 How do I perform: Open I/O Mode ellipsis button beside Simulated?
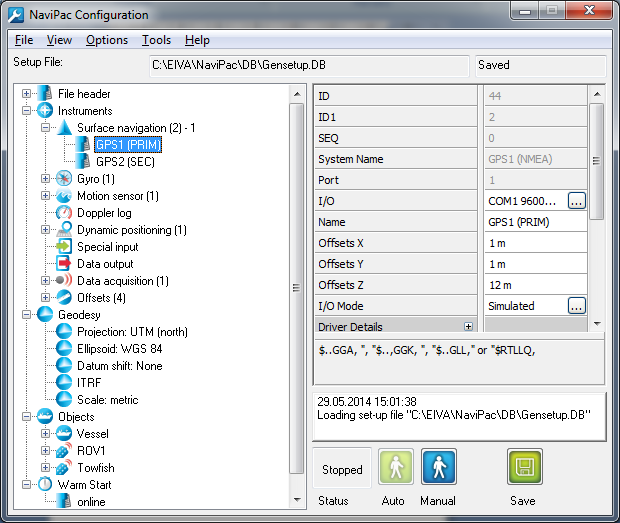tap(577, 306)
